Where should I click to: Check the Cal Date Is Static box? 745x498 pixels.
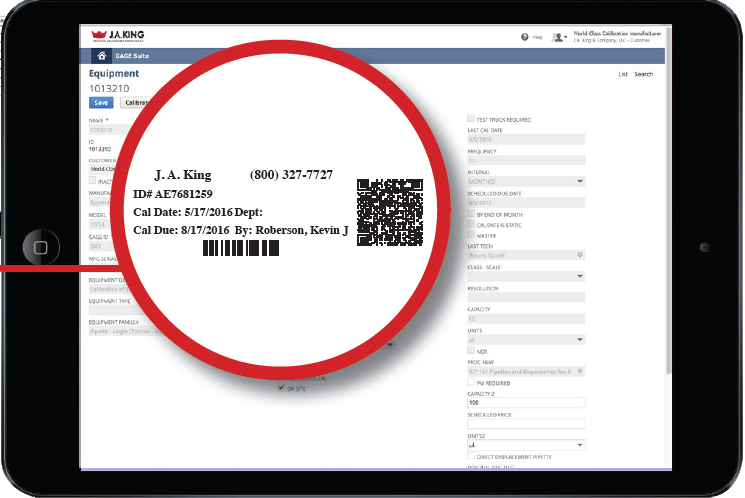click(x=471, y=224)
